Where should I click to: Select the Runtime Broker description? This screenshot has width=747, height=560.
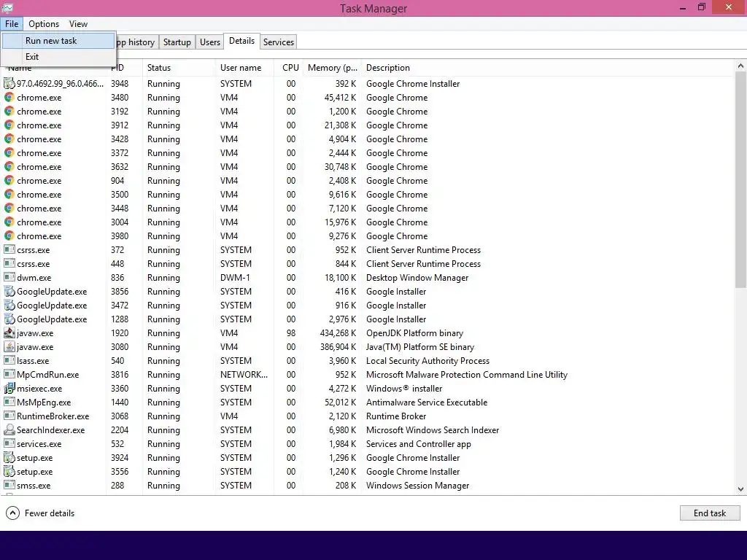click(x=396, y=416)
